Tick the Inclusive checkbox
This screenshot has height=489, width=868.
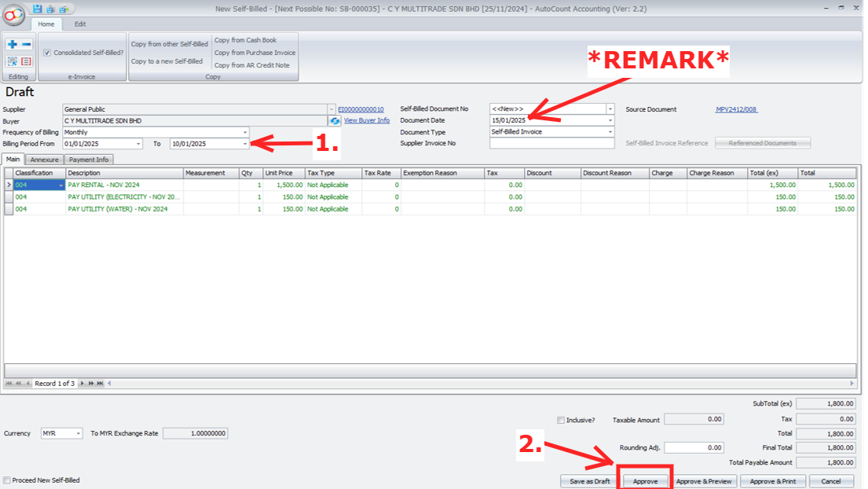(x=560, y=420)
